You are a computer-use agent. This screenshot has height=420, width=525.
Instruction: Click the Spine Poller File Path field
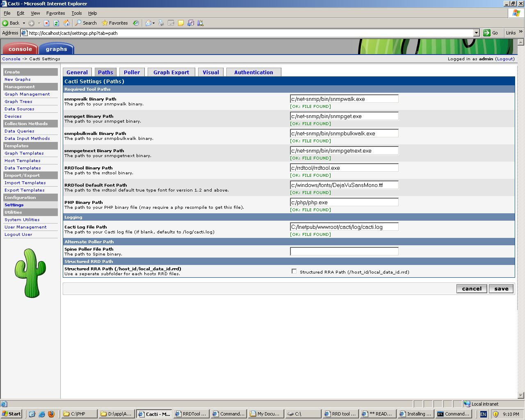344,251
